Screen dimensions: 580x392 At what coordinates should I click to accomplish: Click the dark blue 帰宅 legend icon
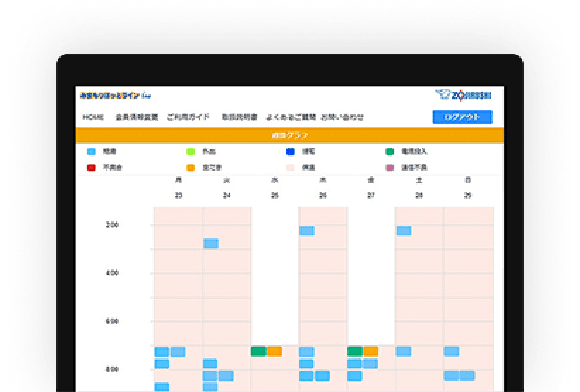(290, 151)
